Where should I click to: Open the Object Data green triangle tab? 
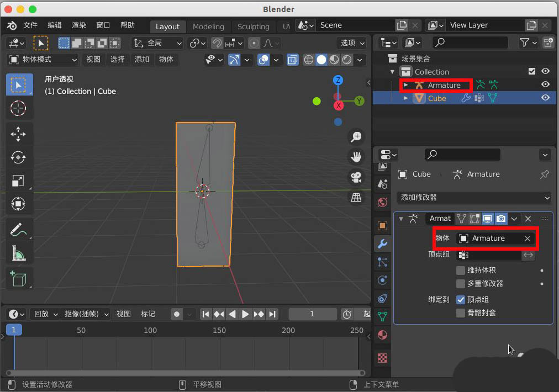tap(382, 316)
